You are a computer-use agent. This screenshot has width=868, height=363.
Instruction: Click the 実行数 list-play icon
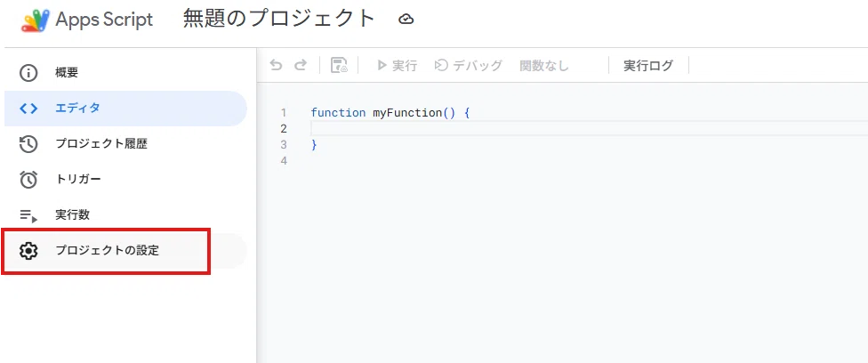tap(28, 215)
